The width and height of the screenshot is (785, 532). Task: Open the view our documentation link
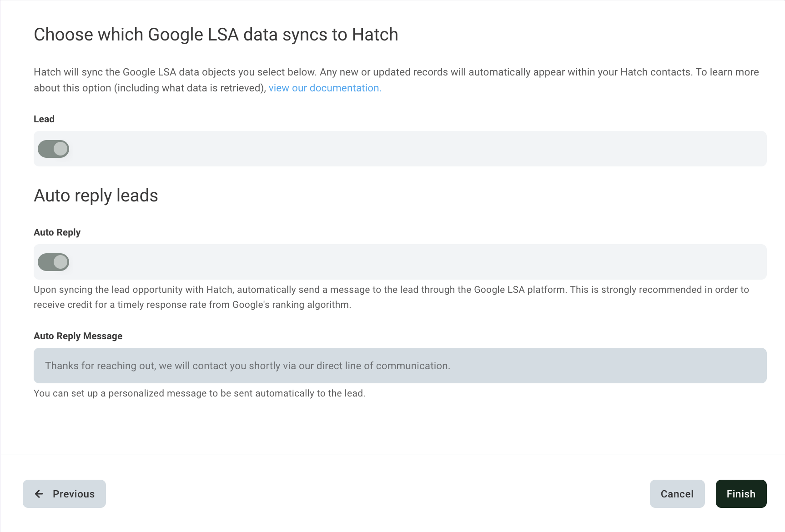click(x=325, y=88)
